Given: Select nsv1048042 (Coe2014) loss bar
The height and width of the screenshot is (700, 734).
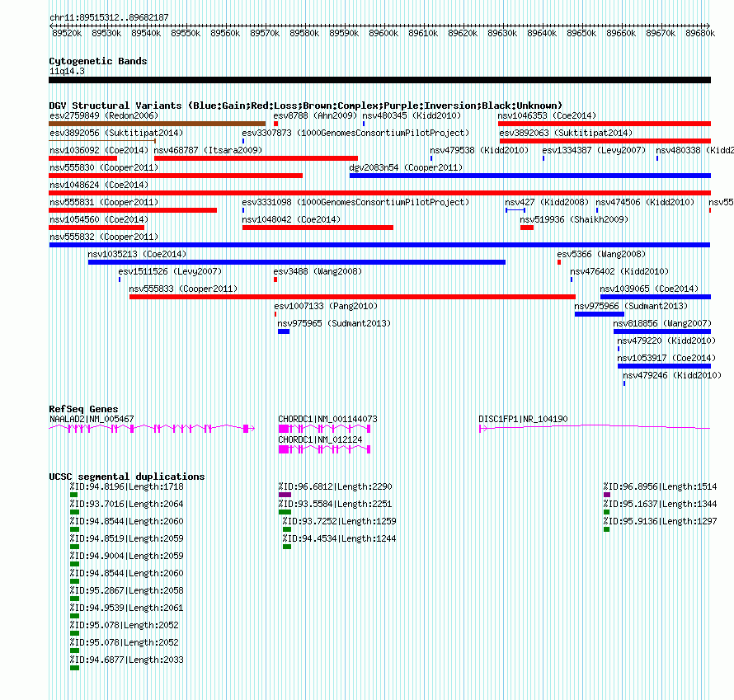Looking at the screenshot, I should click(x=318, y=228).
